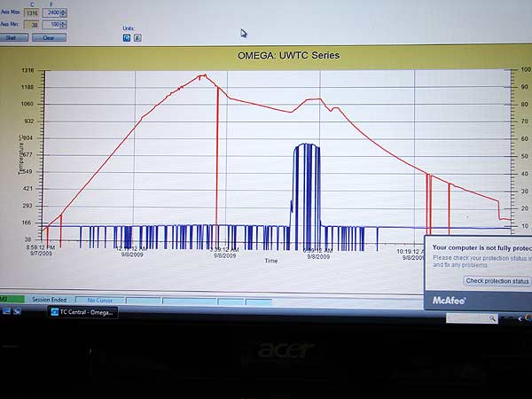
Task: Click the '293' y-axis value
Action: click(x=29, y=206)
